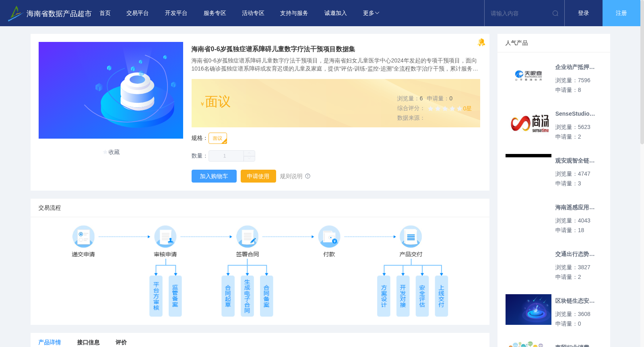Click the 开发对接 sub-step box
Viewport: 644px width, 347px height.
(403, 296)
